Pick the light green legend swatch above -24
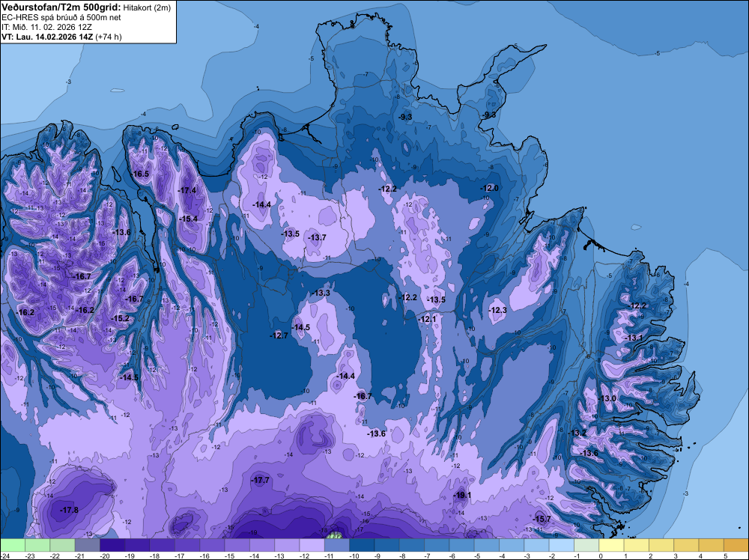 pos(13,545)
